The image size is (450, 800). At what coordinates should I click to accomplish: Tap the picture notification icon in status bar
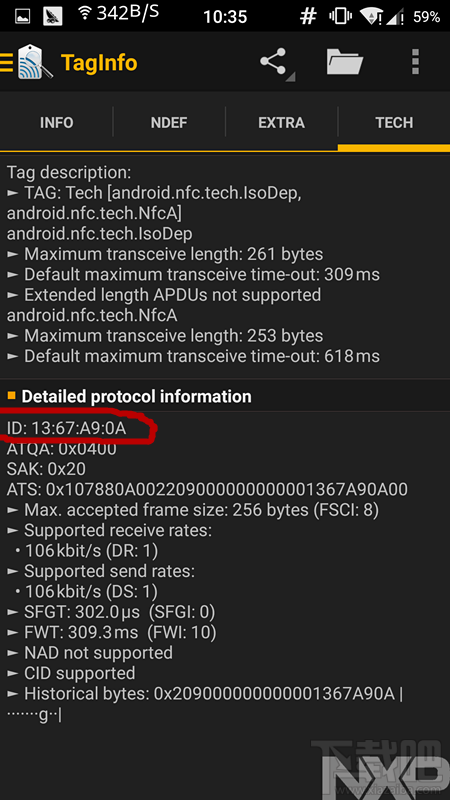[23, 17]
